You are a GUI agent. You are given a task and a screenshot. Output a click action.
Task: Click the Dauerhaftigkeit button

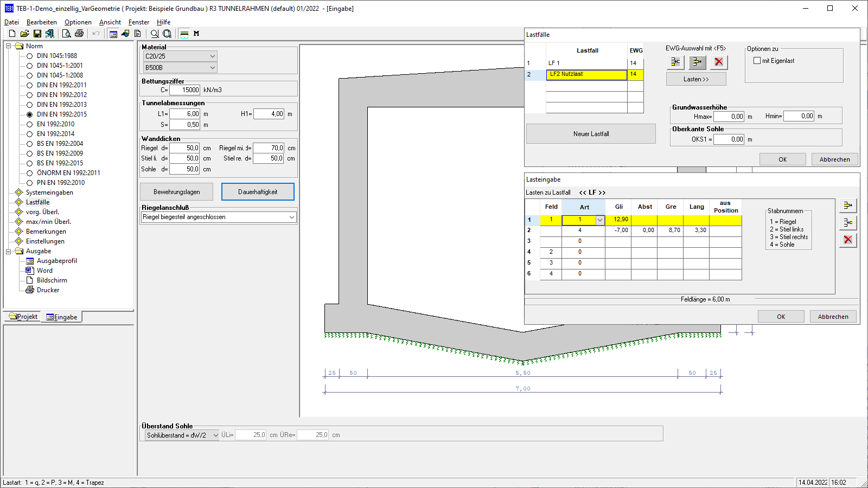[258, 192]
